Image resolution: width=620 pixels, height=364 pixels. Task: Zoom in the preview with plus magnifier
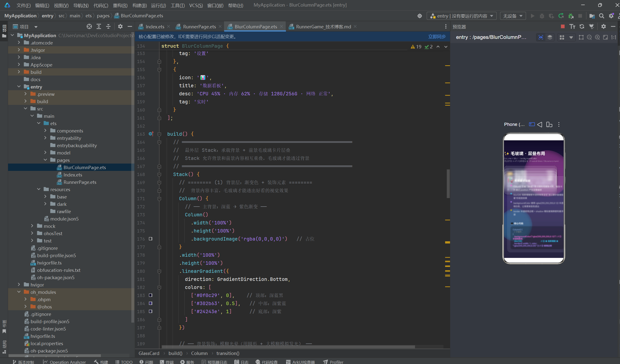597,37
